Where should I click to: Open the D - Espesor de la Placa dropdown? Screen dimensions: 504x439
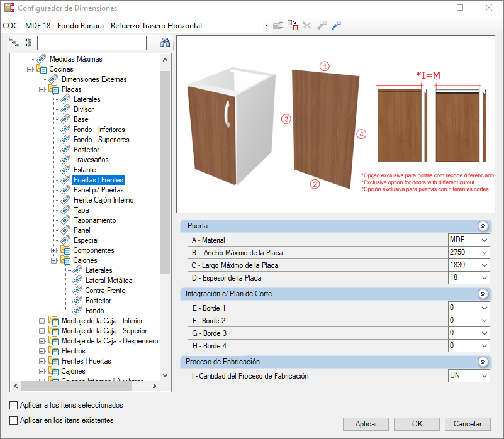[483, 278]
